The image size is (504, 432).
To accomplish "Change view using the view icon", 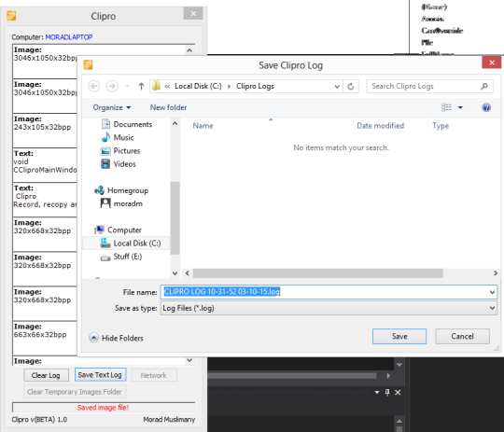I will point(446,107).
